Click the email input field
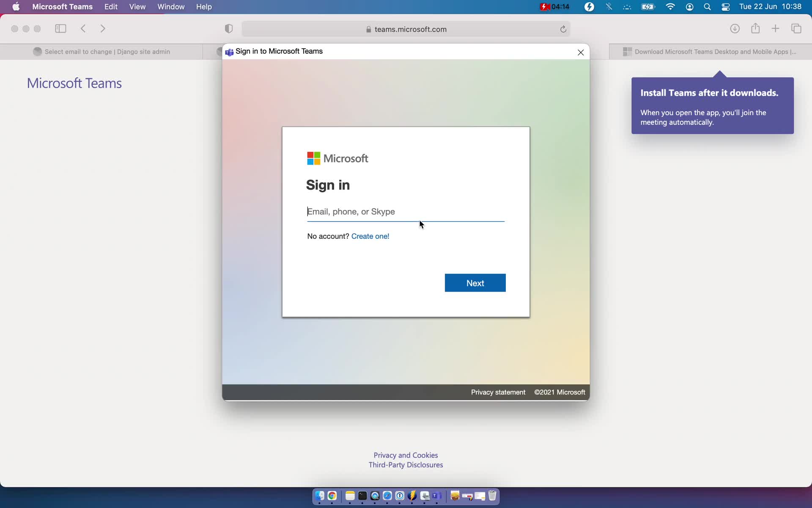 pos(406,211)
